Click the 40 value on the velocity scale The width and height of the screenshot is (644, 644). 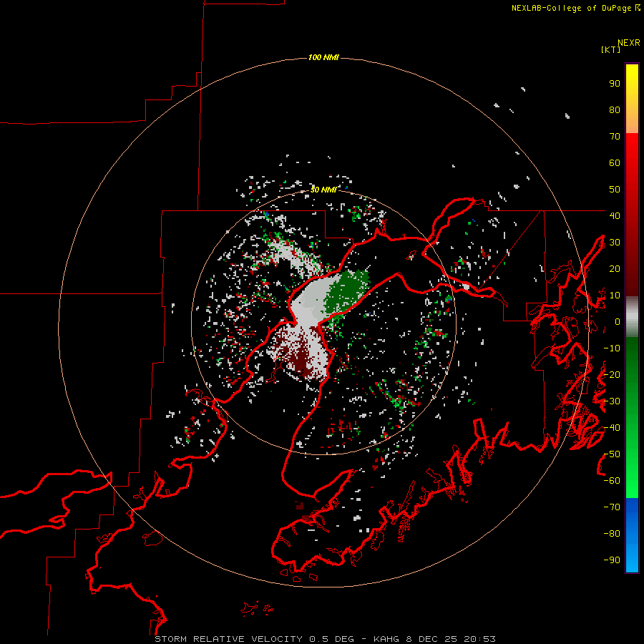[x=615, y=216]
